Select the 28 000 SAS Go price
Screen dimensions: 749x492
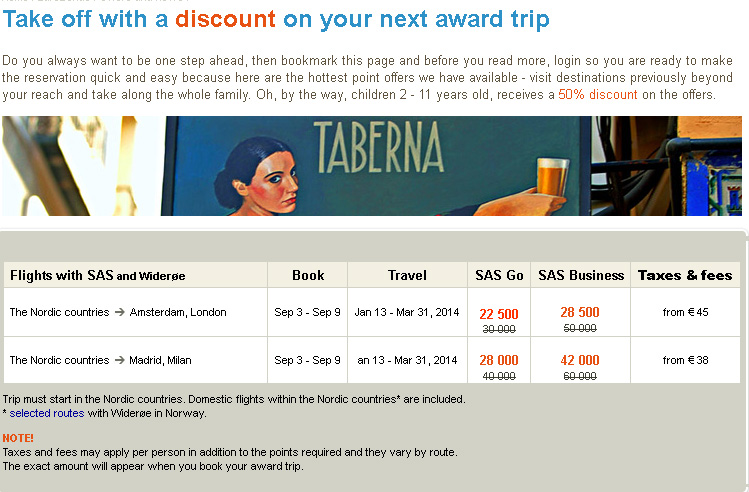(499, 361)
